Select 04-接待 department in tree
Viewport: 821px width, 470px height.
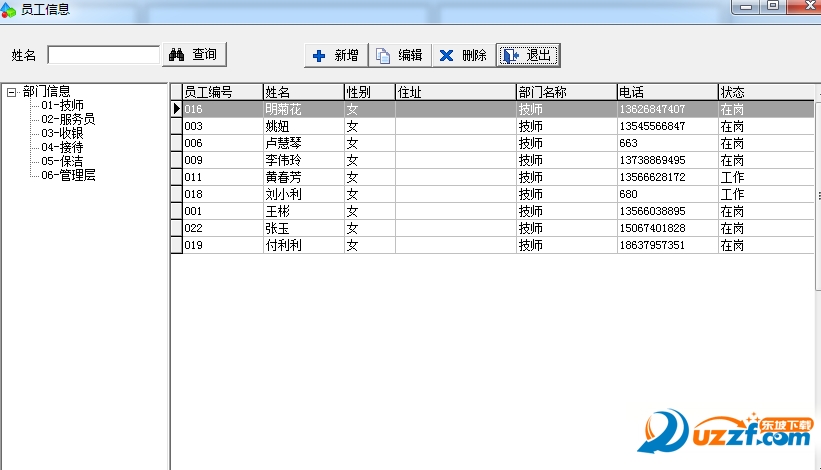pyautogui.click(x=62, y=147)
